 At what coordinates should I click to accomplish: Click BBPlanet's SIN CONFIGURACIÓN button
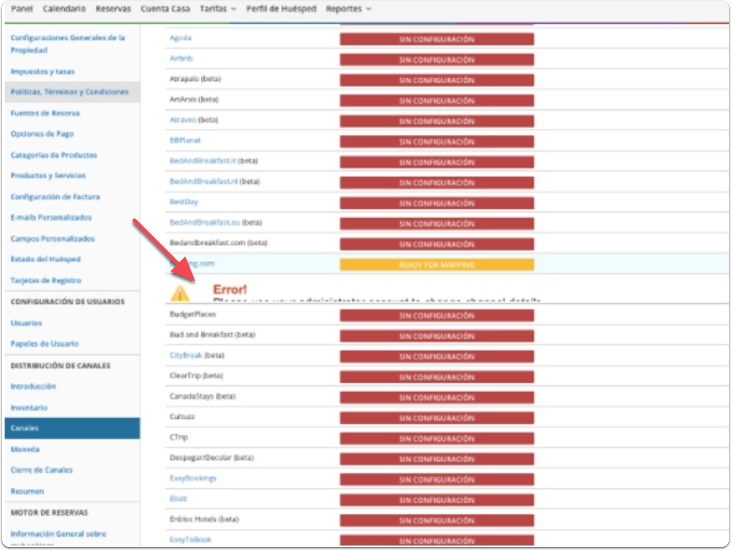[x=437, y=142]
